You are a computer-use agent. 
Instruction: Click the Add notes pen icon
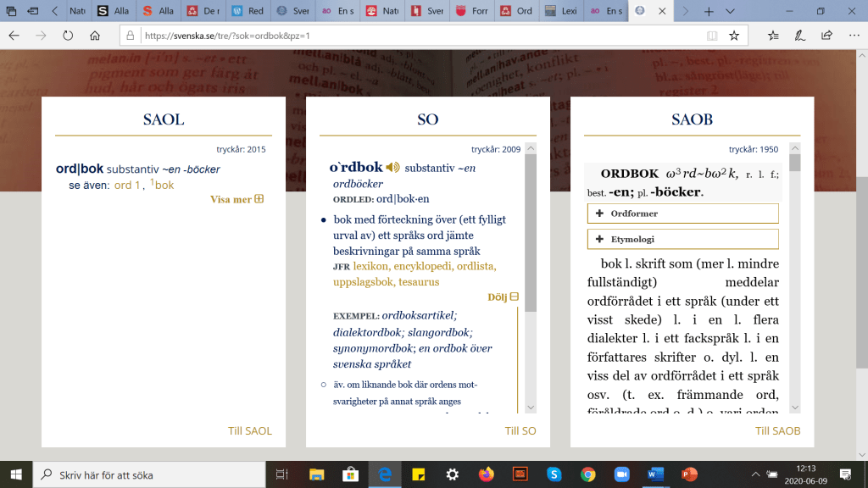[799, 36]
